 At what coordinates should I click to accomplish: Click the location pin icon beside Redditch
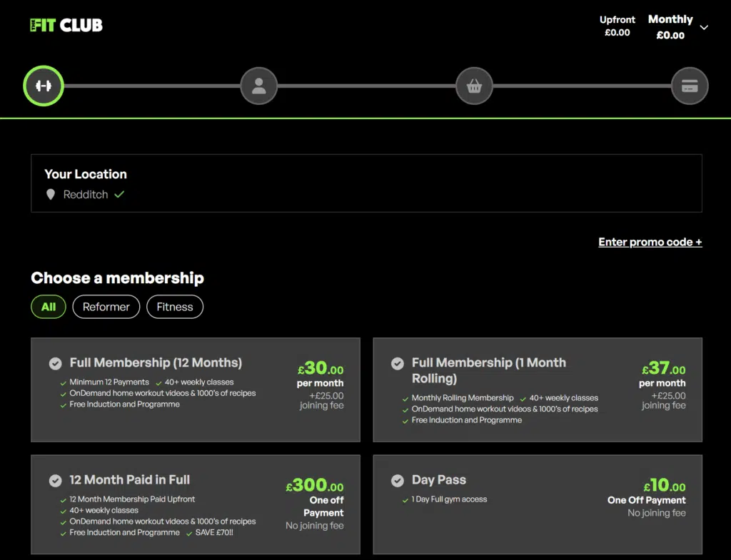coord(50,193)
